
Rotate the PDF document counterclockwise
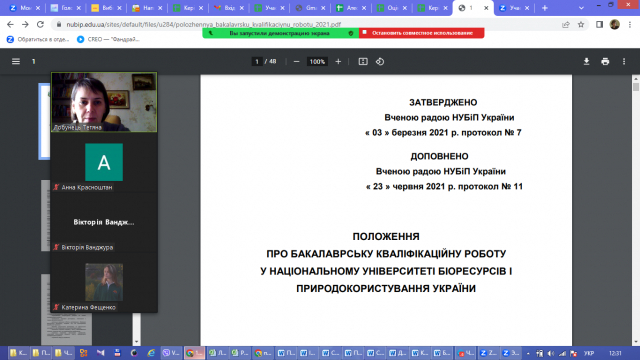[x=380, y=62]
